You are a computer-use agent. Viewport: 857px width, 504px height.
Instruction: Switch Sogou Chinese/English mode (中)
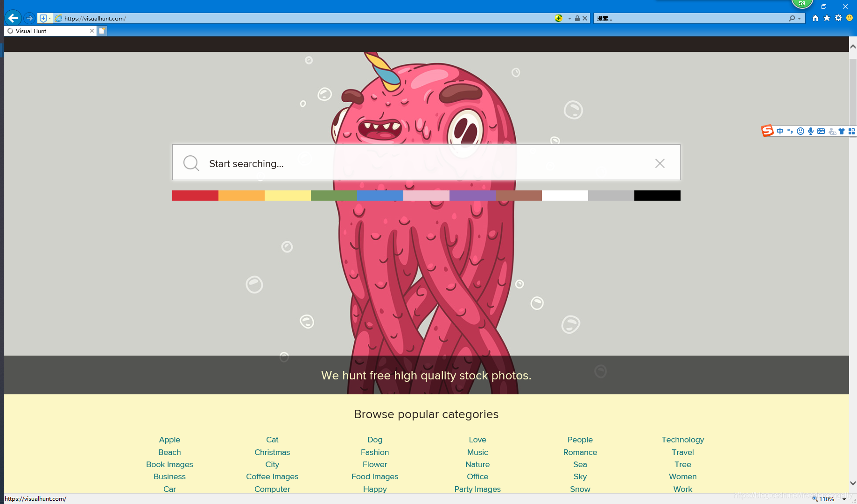pyautogui.click(x=780, y=131)
